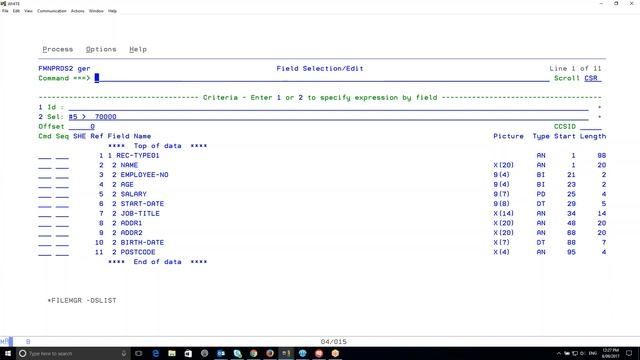640x360 pixels.
Task: Click the 04/015 cursor position in status bar
Action: click(333, 342)
